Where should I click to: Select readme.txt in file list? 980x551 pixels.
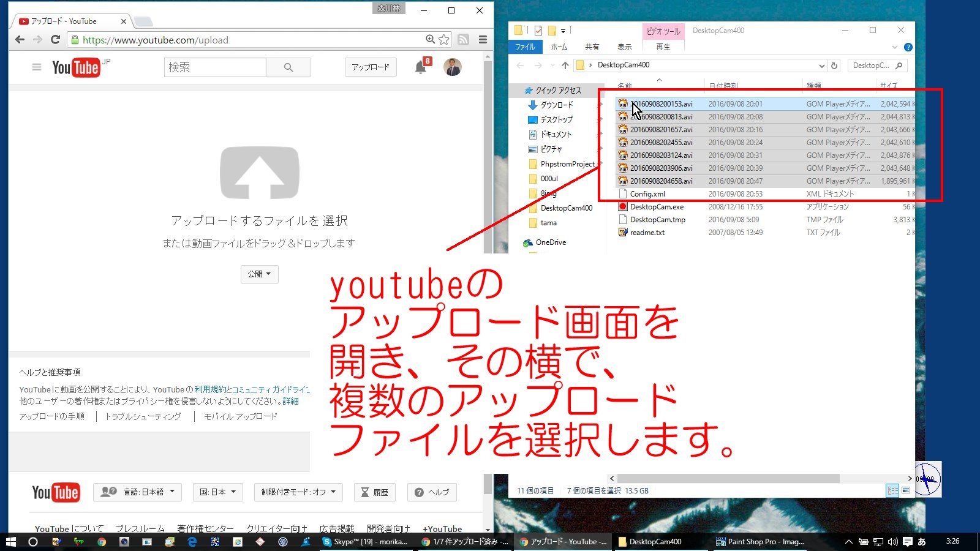pyautogui.click(x=647, y=233)
